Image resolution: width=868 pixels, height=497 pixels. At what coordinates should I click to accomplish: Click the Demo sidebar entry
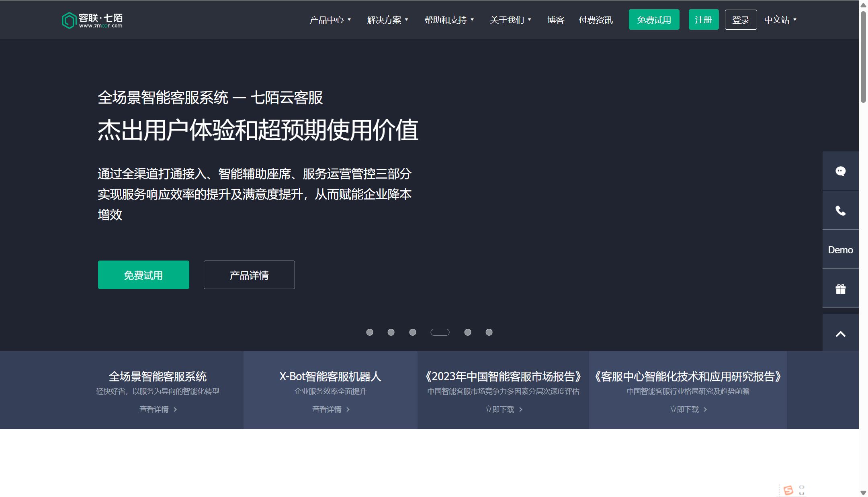tap(840, 249)
